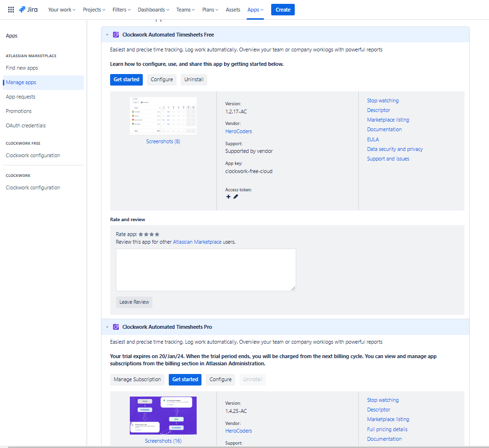
Task: Collapse the Clockwork Automated Timesheets Free section
Action: 107,35
